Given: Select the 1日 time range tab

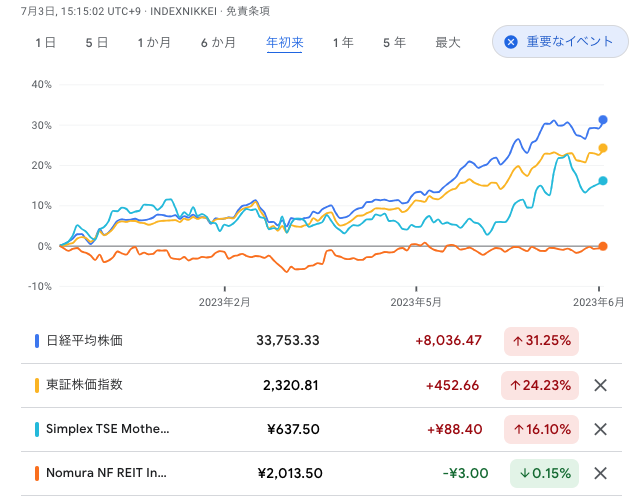Looking at the screenshot, I should (45, 42).
